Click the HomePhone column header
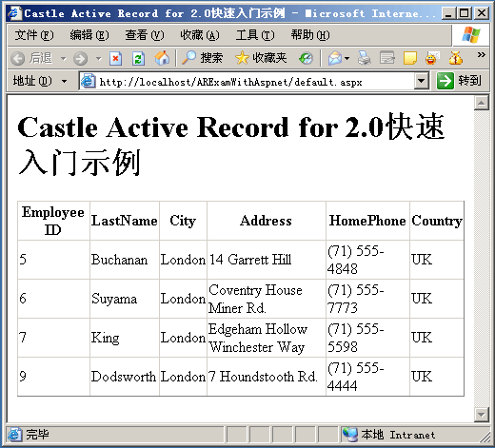This screenshot has height=448, width=495. (367, 221)
